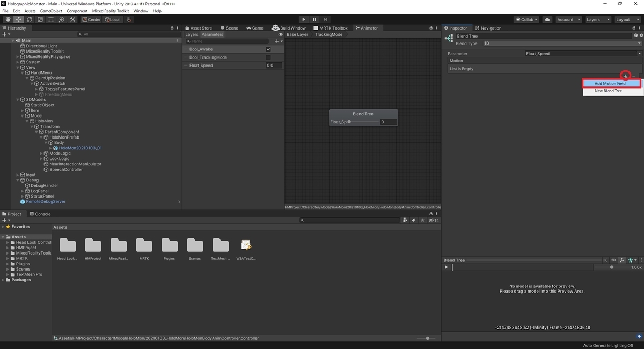644x349 pixels.
Task: Switch to Animator Layers view
Action: pos(192,34)
